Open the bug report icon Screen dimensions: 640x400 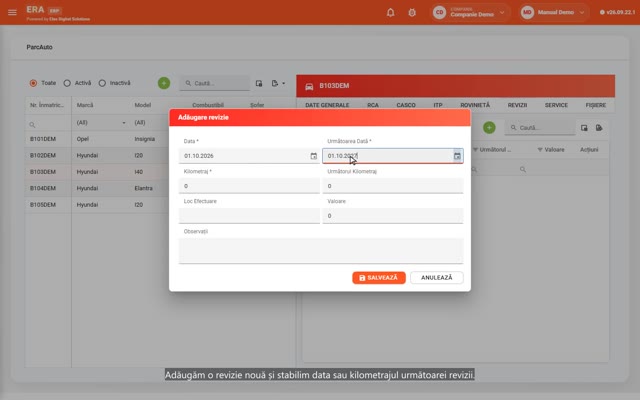click(412, 12)
